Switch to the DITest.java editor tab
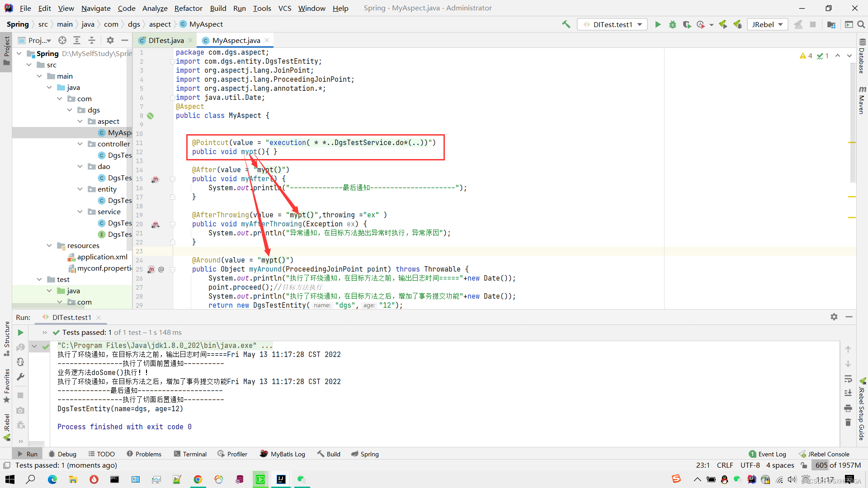The image size is (868, 488). pyautogui.click(x=165, y=40)
